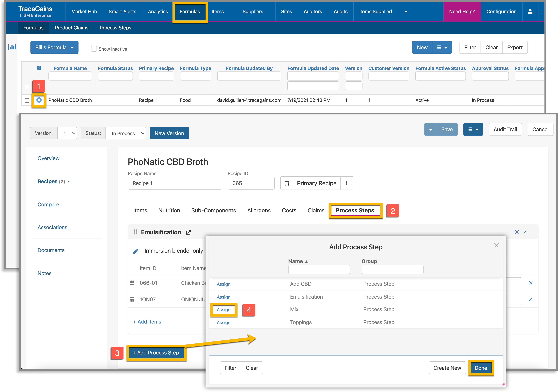This screenshot has height=392, width=558.
Task: Open gear menu for PhoNatic CBD Broth
Action: 39,100
